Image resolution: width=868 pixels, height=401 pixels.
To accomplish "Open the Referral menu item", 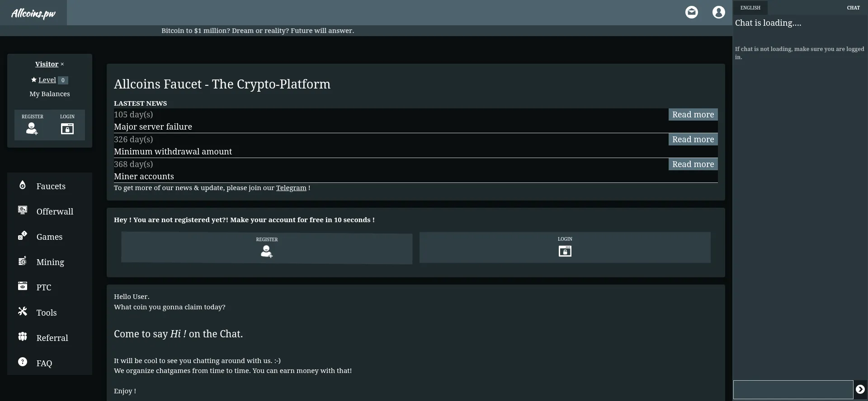I will [x=50, y=337].
